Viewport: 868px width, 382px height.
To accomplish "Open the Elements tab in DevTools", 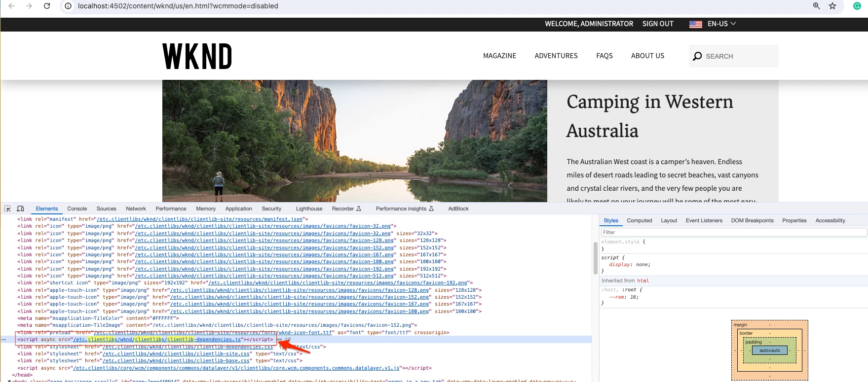I will pyautogui.click(x=47, y=209).
